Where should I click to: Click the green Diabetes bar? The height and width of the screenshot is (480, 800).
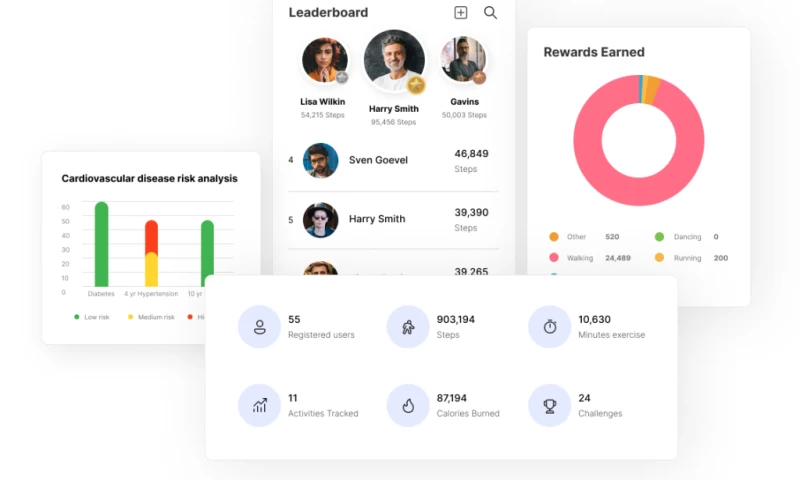[101, 245]
